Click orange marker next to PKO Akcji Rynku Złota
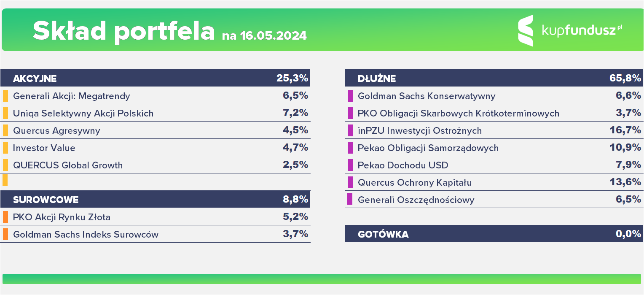644x295 pixels. point(5,217)
